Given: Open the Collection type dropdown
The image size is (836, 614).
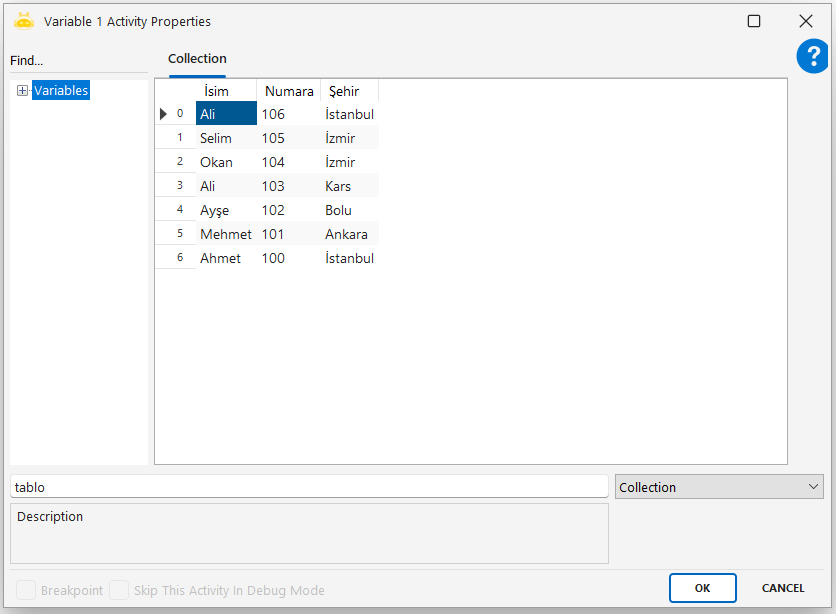Looking at the screenshot, I should point(718,487).
